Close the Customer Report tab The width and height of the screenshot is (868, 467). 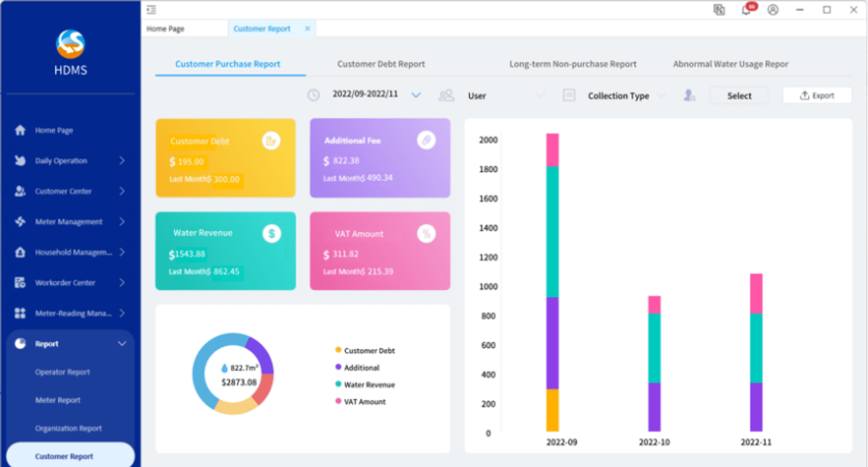point(308,29)
